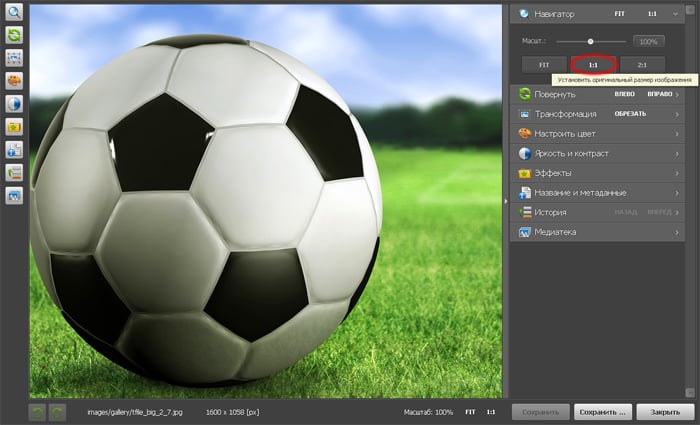
Task: Select the crop transform icon in left toolbar
Action: pyautogui.click(x=15, y=58)
